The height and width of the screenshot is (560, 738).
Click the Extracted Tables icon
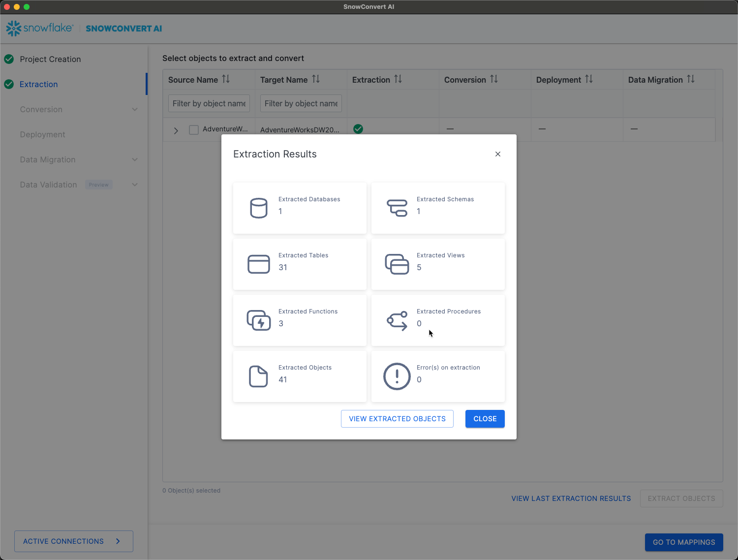coord(258,264)
